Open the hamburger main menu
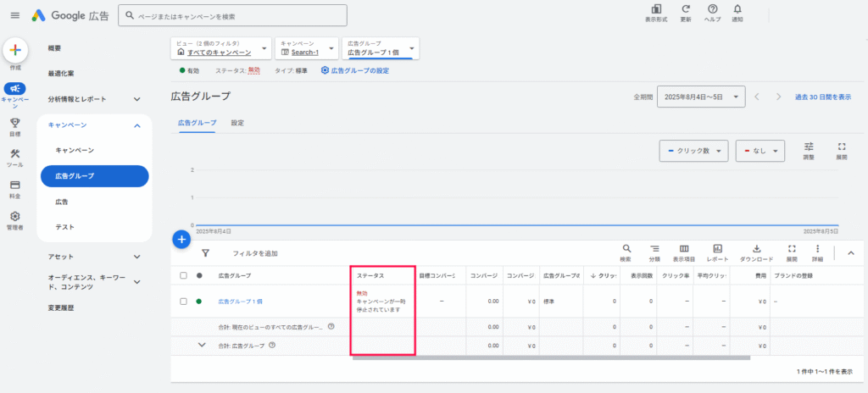The width and height of the screenshot is (868, 393). point(15,15)
